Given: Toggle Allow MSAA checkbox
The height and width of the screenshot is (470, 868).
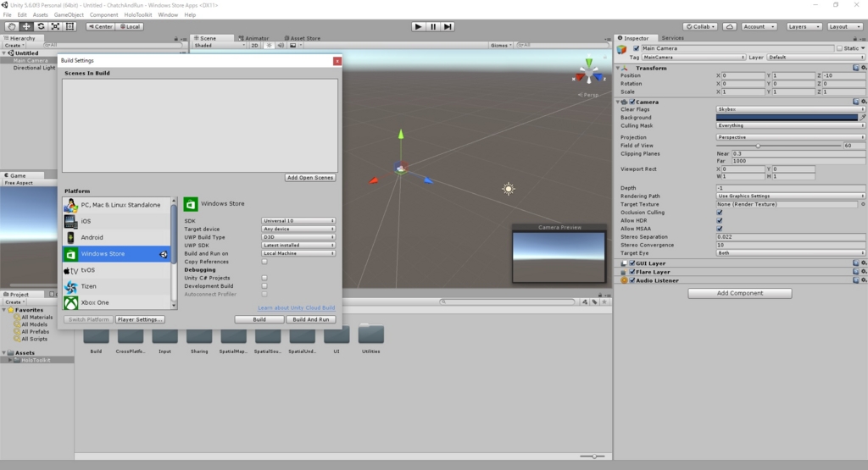Looking at the screenshot, I should click(x=720, y=229).
